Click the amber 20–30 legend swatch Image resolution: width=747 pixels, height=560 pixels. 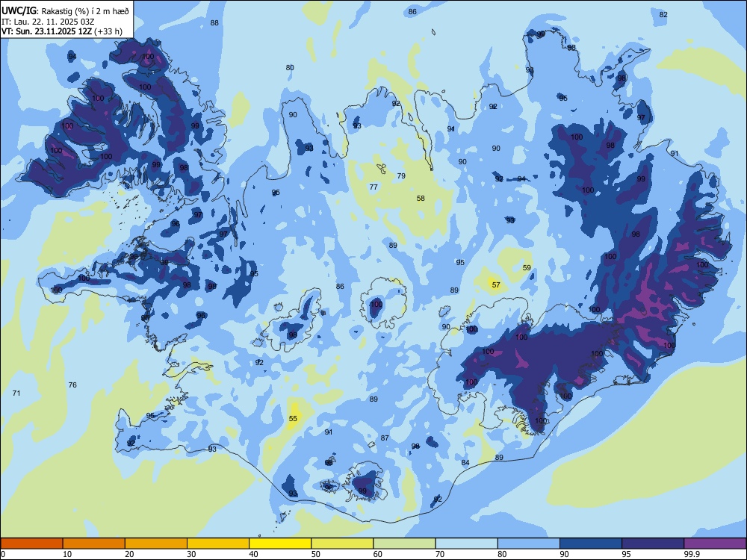156,544
